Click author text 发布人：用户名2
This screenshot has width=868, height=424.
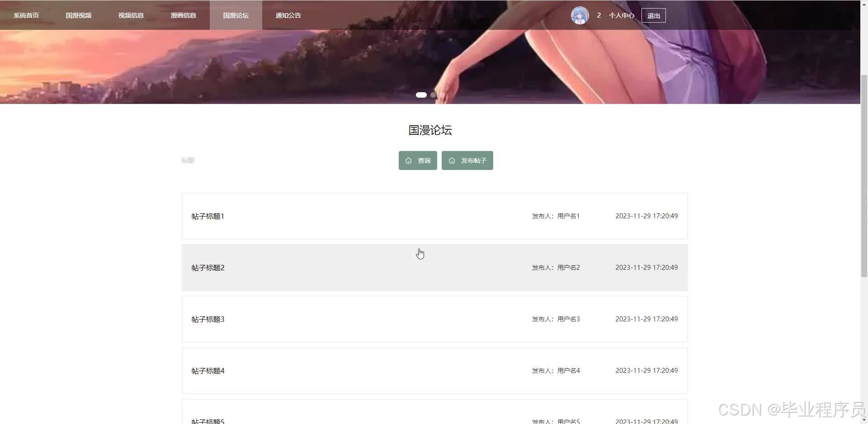click(556, 268)
